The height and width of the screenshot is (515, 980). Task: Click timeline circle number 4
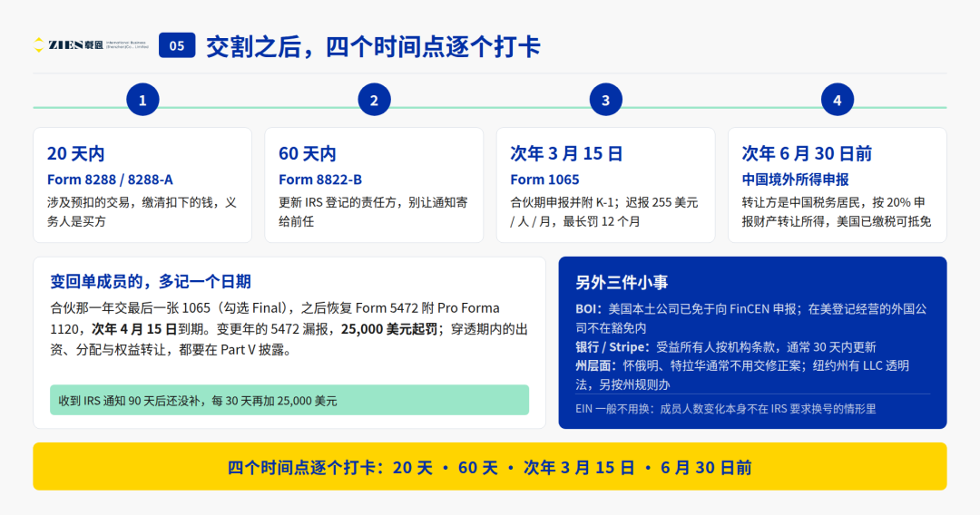click(x=837, y=100)
